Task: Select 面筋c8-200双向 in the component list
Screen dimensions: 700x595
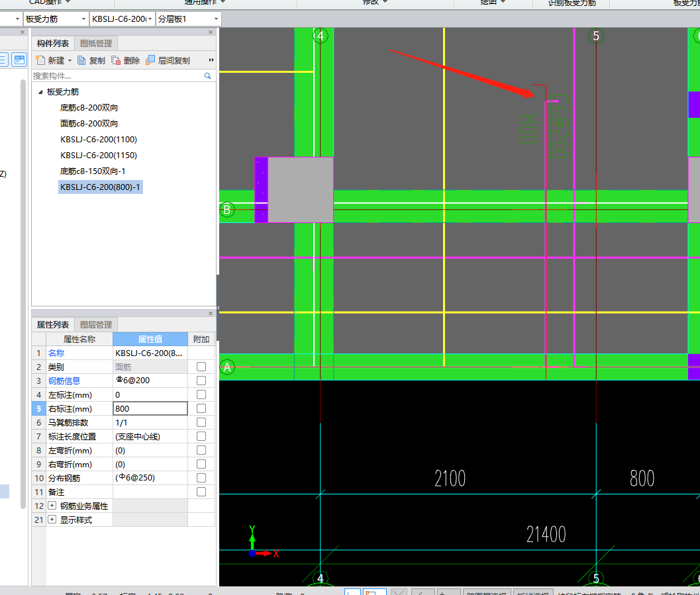Action: [x=89, y=124]
